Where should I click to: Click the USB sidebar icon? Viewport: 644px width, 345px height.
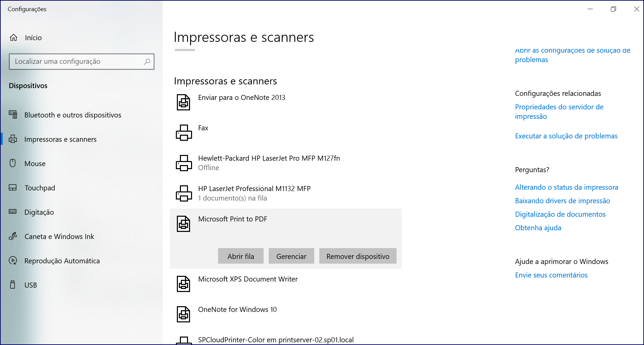13,285
